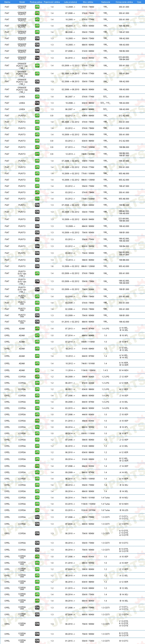The image size is (145, 644).
Task: Click the Nadwozie column header
Action: click(x=106, y=2)
